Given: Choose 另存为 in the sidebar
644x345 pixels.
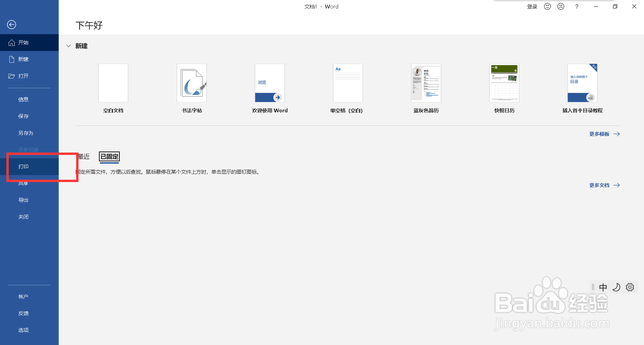Looking at the screenshot, I should point(29,133).
